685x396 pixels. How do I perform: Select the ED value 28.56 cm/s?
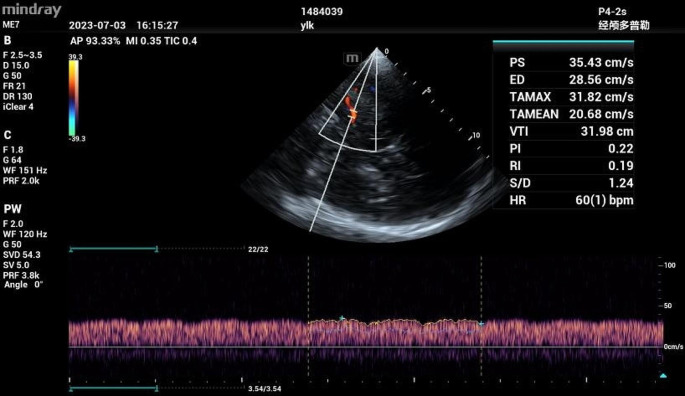pos(601,80)
